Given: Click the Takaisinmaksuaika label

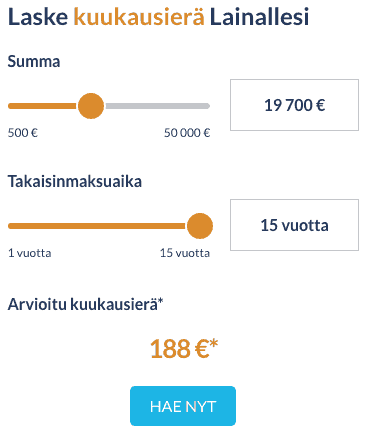Looking at the screenshot, I should tap(75, 182).
